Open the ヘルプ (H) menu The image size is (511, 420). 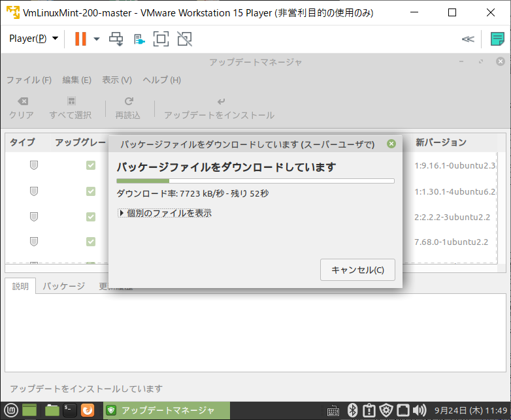coord(161,80)
